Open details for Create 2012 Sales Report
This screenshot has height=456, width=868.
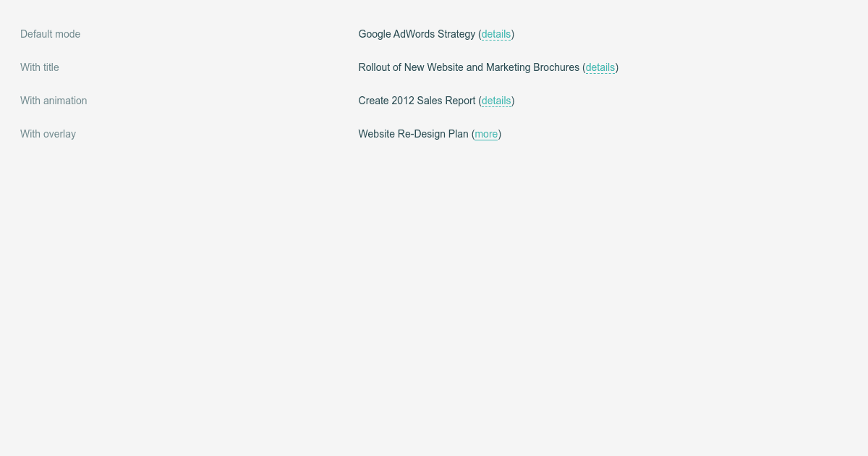(x=495, y=101)
